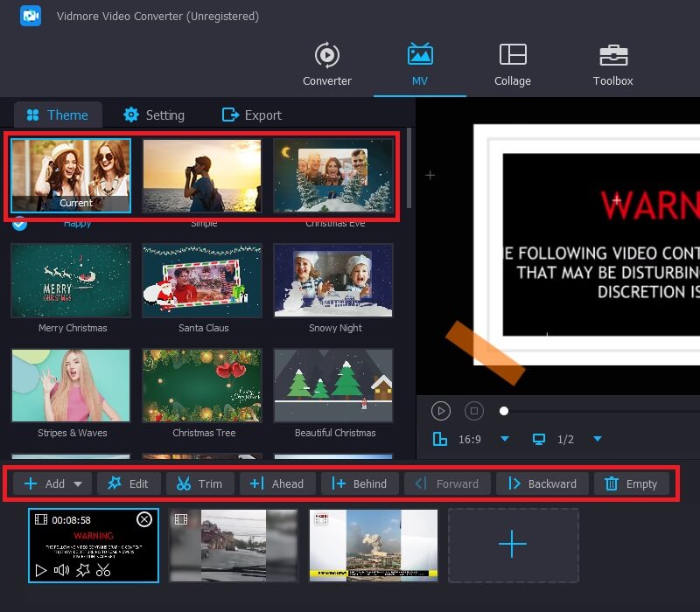Click the playback progress slider handle
Viewport: 700px width, 612px height.
[504, 410]
